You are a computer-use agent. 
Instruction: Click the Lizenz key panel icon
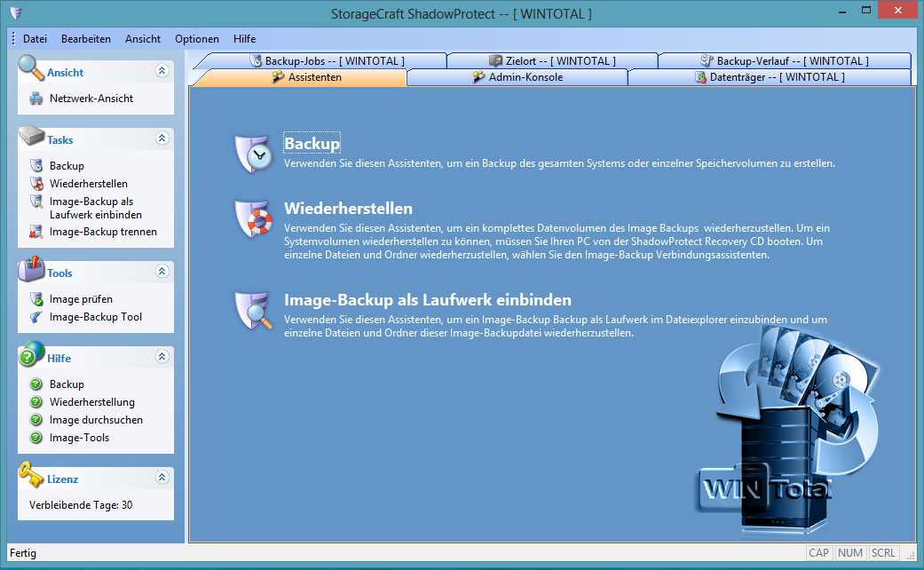pos(31,475)
